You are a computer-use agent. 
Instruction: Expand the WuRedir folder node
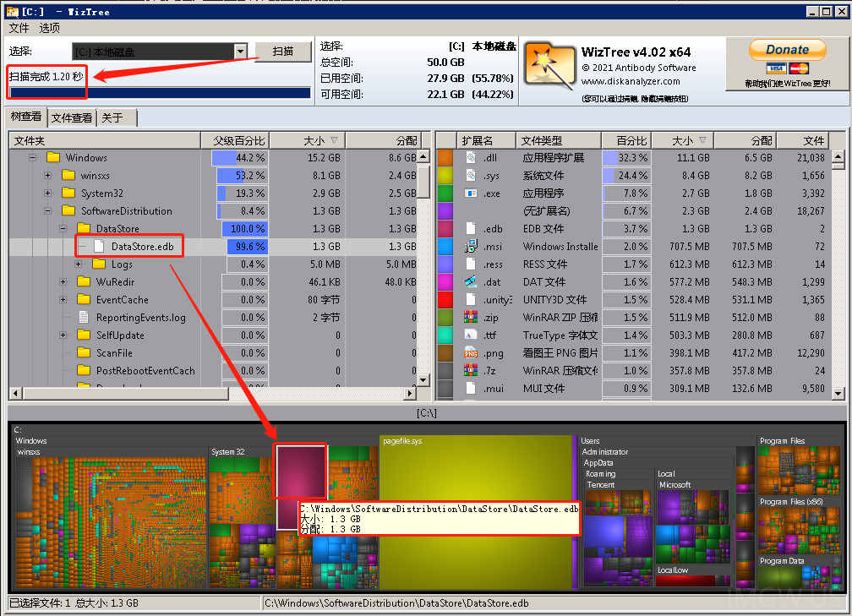click(63, 282)
